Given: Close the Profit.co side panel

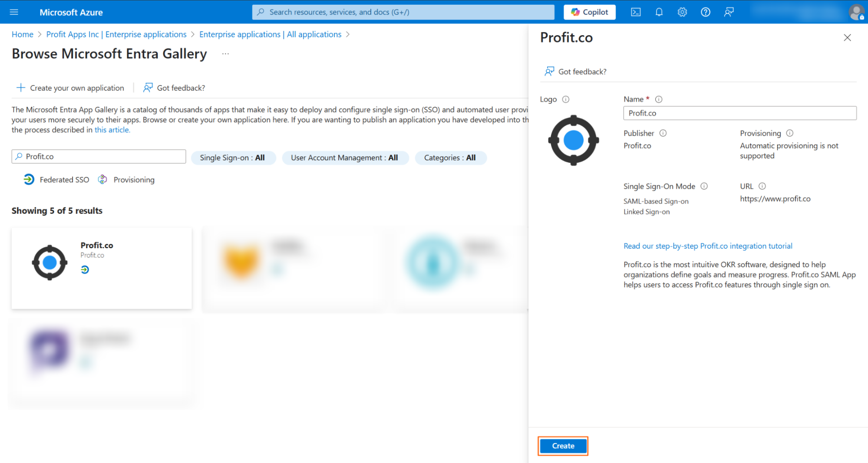Looking at the screenshot, I should 847,38.
